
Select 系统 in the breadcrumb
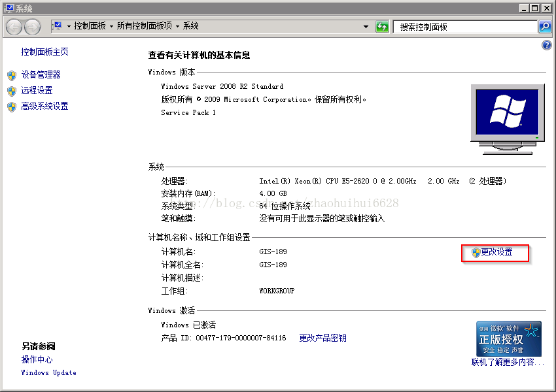pos(191,26)
